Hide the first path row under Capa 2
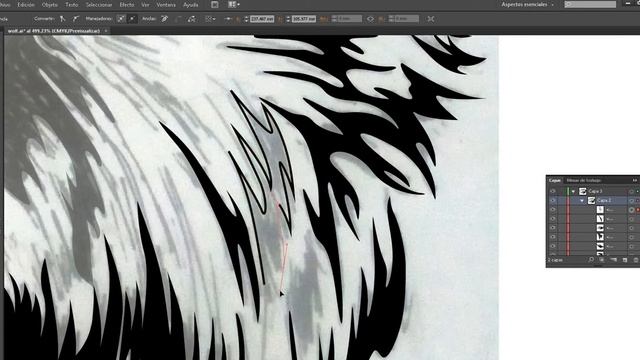This screenshot has height=360, width=640. pos(553,210)
